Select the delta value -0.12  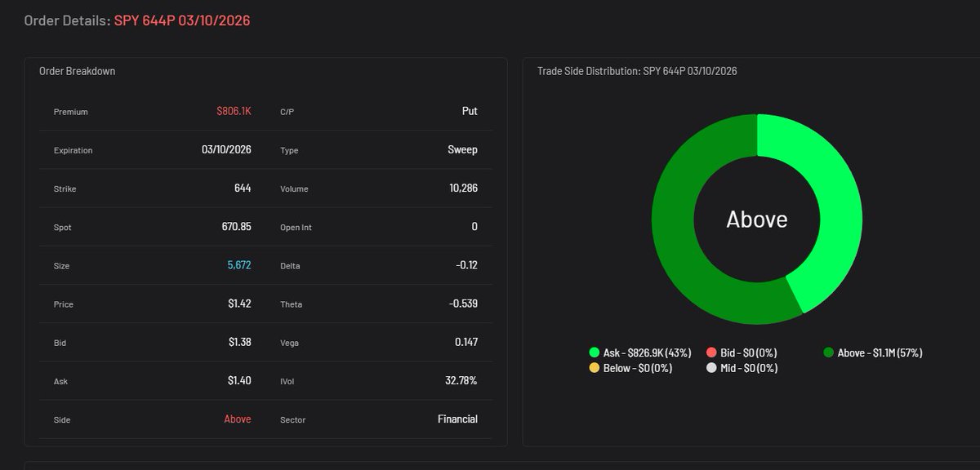(x=465, y=265)
